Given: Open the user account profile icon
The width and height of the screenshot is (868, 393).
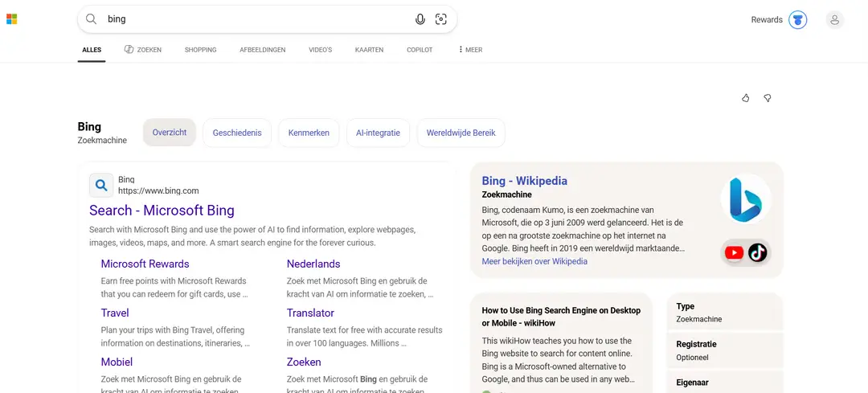Looking at the screenshot, I should coord(835,20).
